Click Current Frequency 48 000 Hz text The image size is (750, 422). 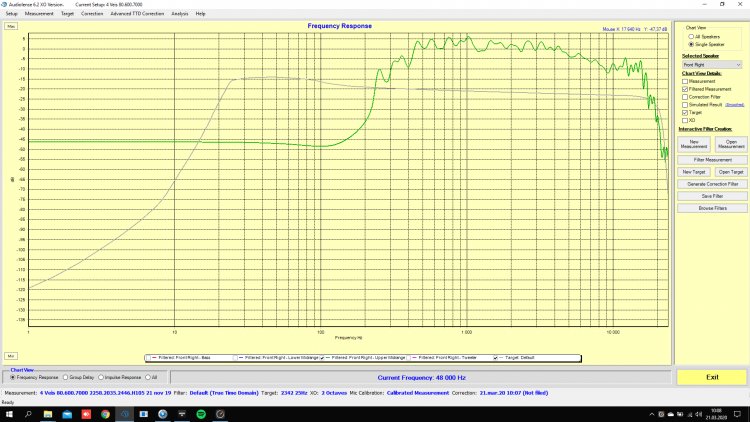click(421, 378)
